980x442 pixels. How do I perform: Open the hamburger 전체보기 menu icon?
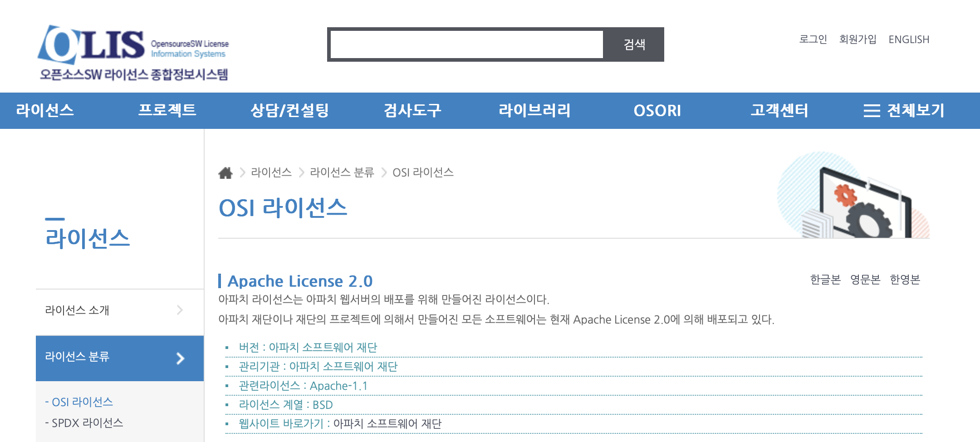872,111
